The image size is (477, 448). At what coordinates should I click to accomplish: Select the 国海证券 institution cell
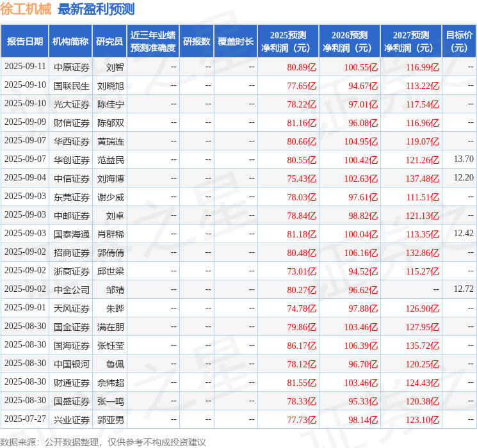(x=72, y=346)
